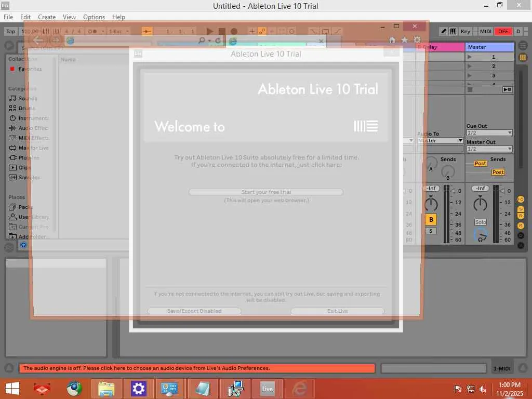The height and width of the screenshot is (399, 532).
Task: Toggle the metronome
Action: click(x=92, y=31)
